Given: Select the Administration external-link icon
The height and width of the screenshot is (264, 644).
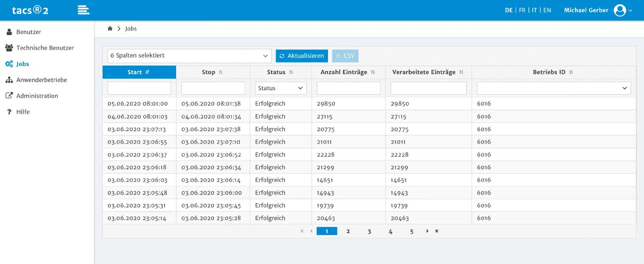Looking at the screenshot, I should click(9, 96).
